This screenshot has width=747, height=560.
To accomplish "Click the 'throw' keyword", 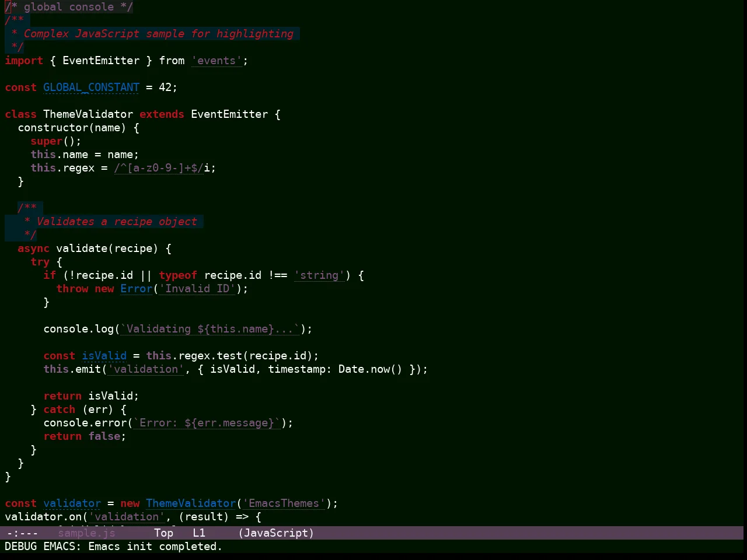I will [x=72, y=289].
